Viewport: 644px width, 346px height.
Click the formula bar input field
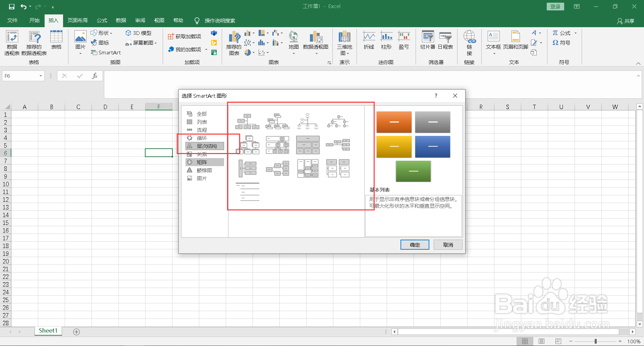click(x=370, y=84)
